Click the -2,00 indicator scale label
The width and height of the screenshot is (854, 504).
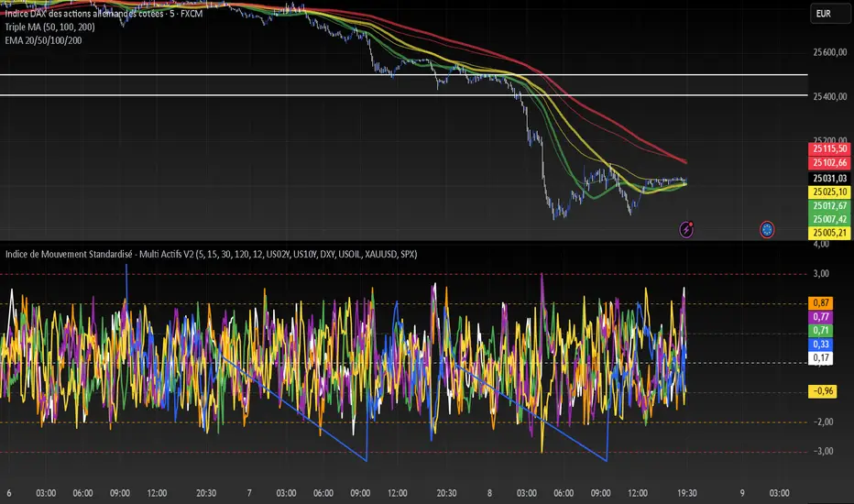(823, 422)
